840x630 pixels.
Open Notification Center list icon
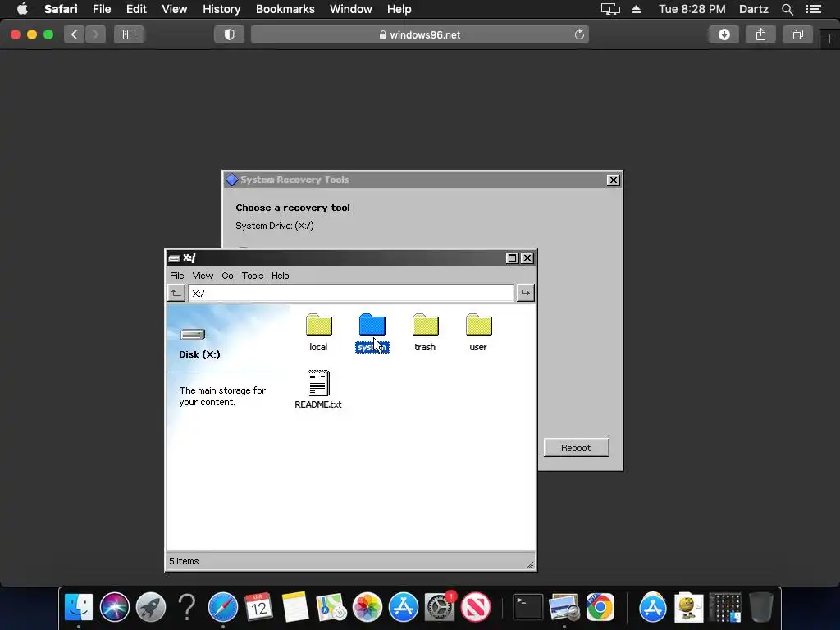pos(813,9)
